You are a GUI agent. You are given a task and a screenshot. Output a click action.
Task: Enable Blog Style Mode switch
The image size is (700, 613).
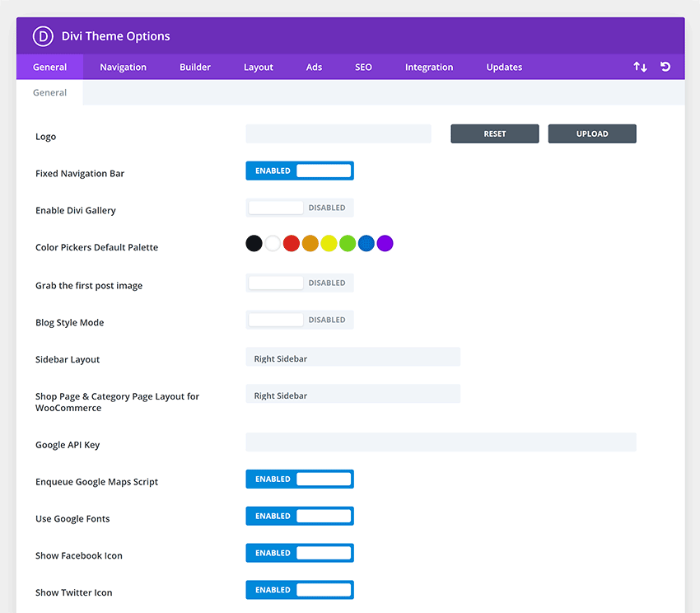[x=300, y=320]
